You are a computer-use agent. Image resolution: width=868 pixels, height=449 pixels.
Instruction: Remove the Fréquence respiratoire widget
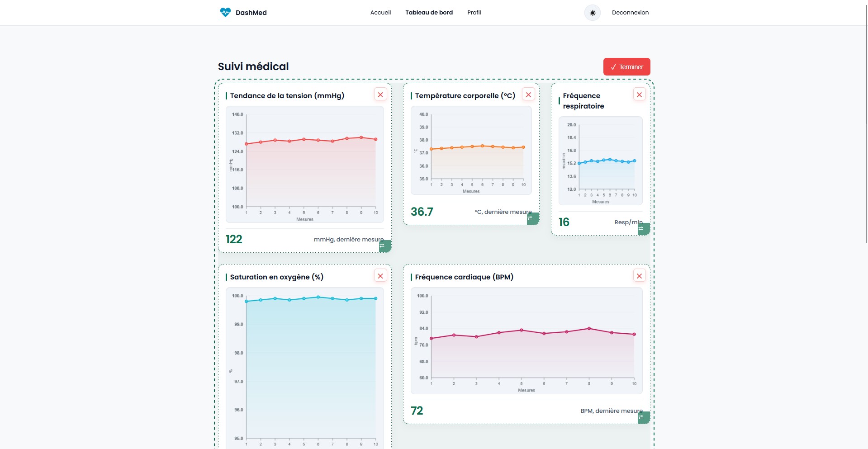coord(639,95)
